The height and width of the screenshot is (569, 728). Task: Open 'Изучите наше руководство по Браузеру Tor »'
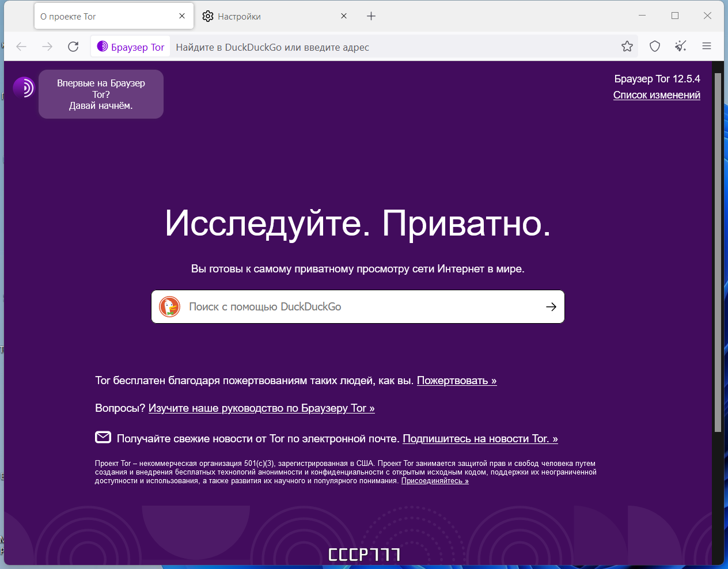[x=261, y=408]
